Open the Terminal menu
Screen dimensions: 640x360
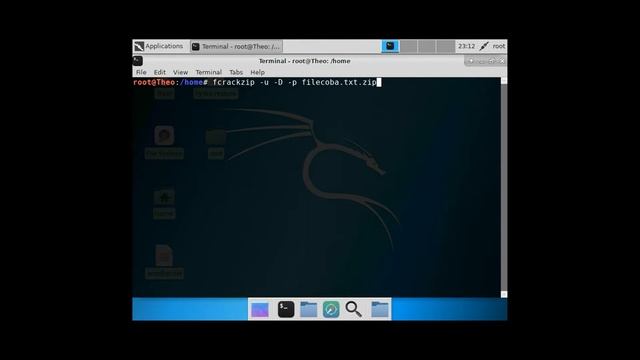point(209,72)
